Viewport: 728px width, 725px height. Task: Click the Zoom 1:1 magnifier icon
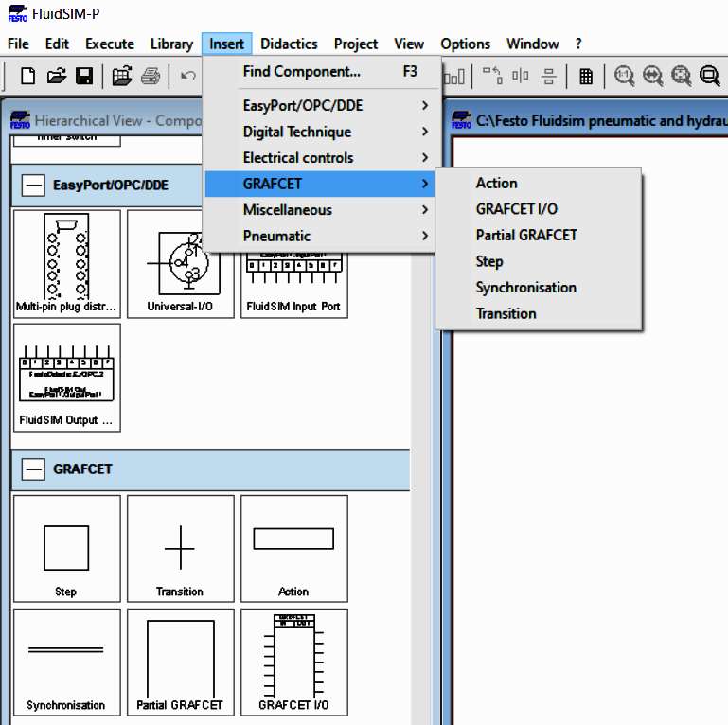point(624,76)
